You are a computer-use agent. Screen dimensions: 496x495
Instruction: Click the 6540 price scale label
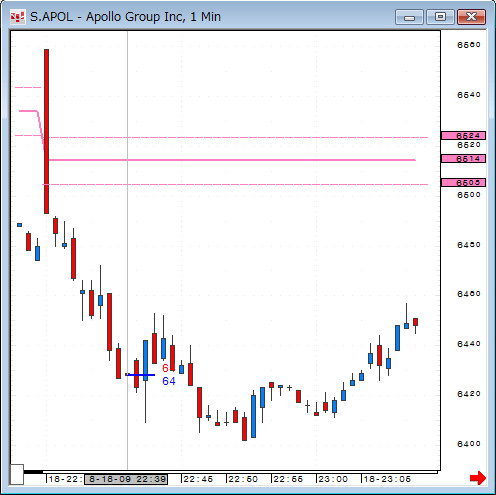[x=469, y=95]
